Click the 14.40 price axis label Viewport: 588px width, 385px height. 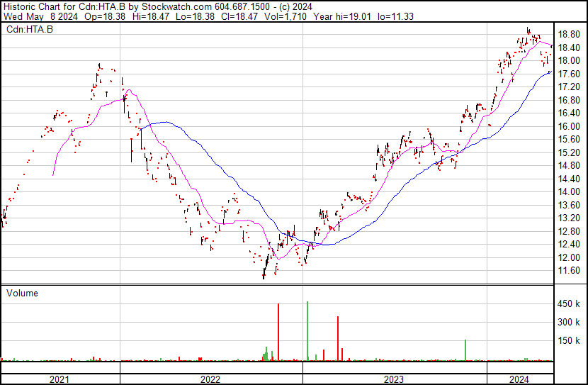point(569,179)
